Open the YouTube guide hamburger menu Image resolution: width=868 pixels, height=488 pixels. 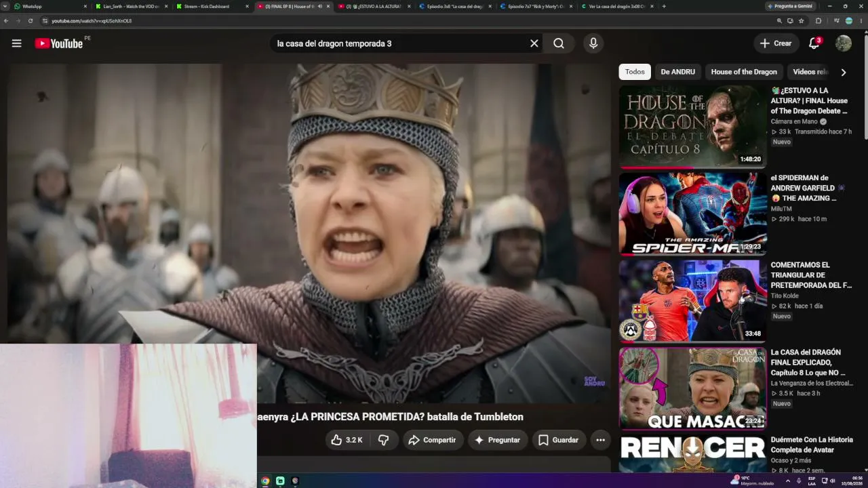point(16,43)
